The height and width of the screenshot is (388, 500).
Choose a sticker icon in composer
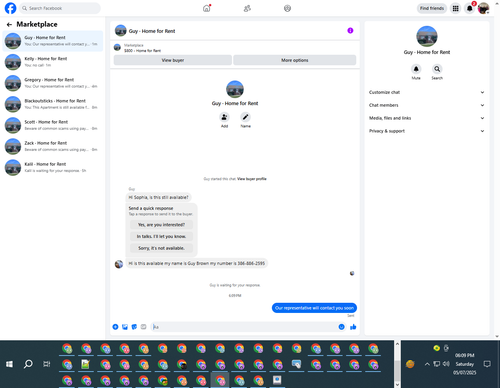(x=134, y=327)
